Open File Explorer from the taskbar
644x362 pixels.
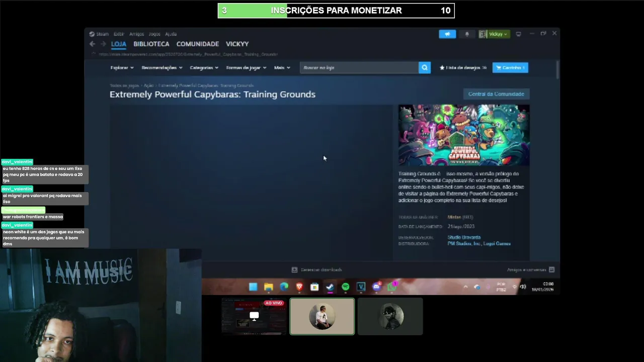(269, 287)
